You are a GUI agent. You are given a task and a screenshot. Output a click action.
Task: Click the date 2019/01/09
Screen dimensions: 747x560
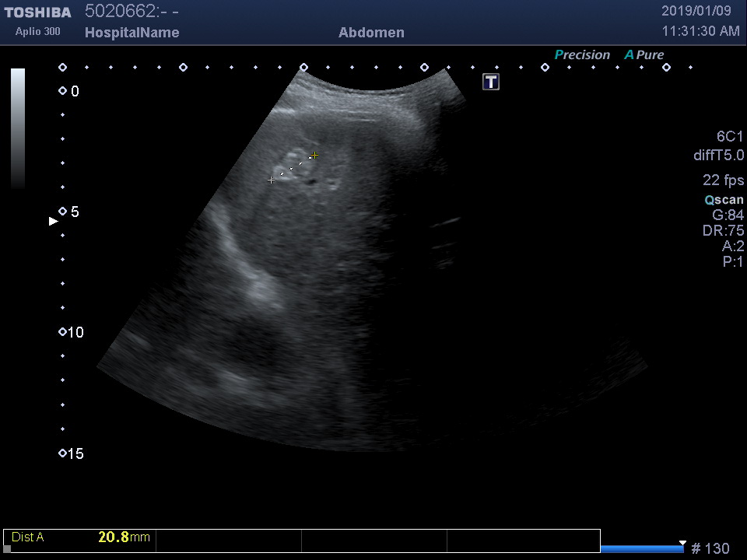[696, 10]
